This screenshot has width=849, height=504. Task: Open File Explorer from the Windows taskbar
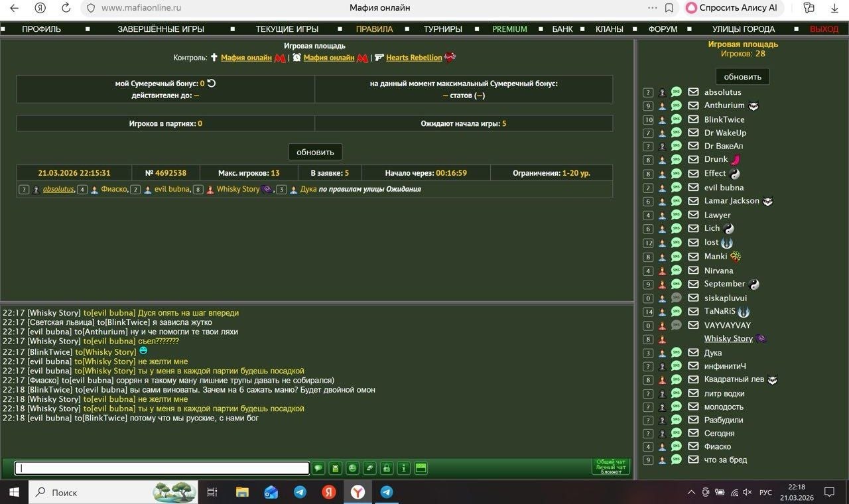[x=242, y=492]
